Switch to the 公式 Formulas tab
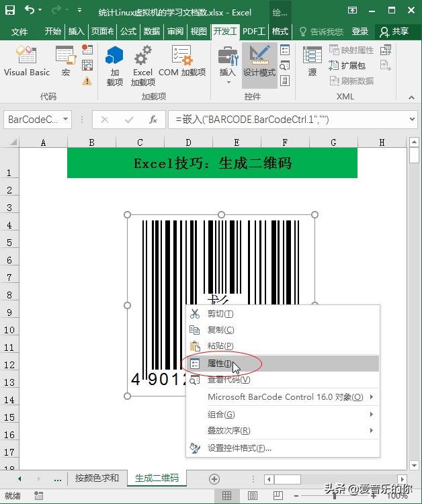422x504 pixels. coord(128,32)
